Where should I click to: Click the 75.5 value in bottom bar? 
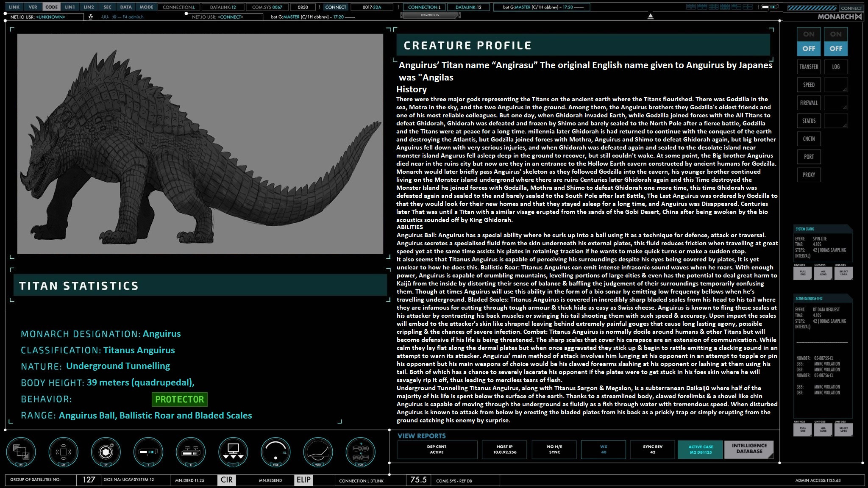tap(418, 480)
